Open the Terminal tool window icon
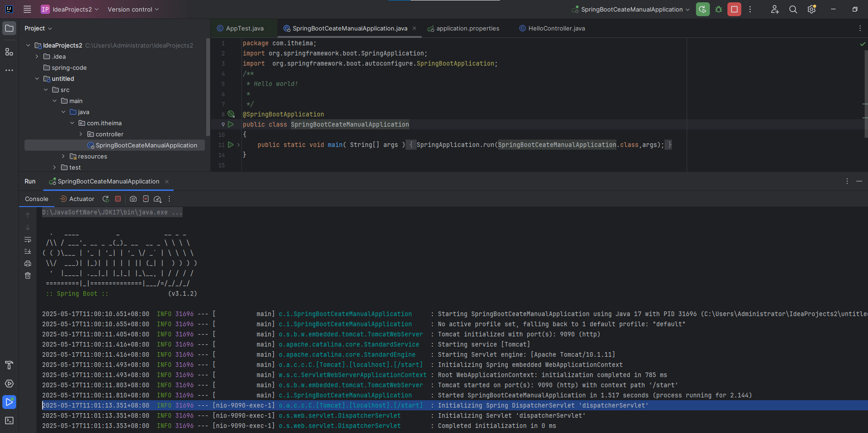 9,421
